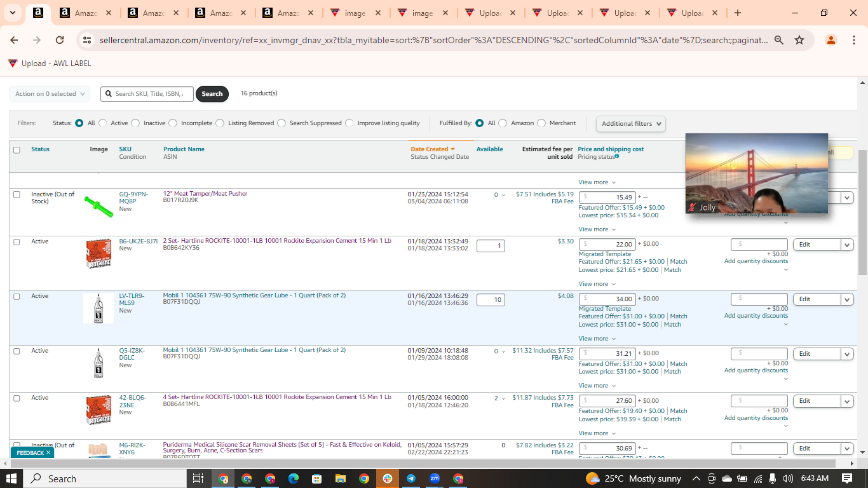Expand 'View more' under the $27.60 price
Image resolution: width=868 pixels, height=488 pixels.
597,433
